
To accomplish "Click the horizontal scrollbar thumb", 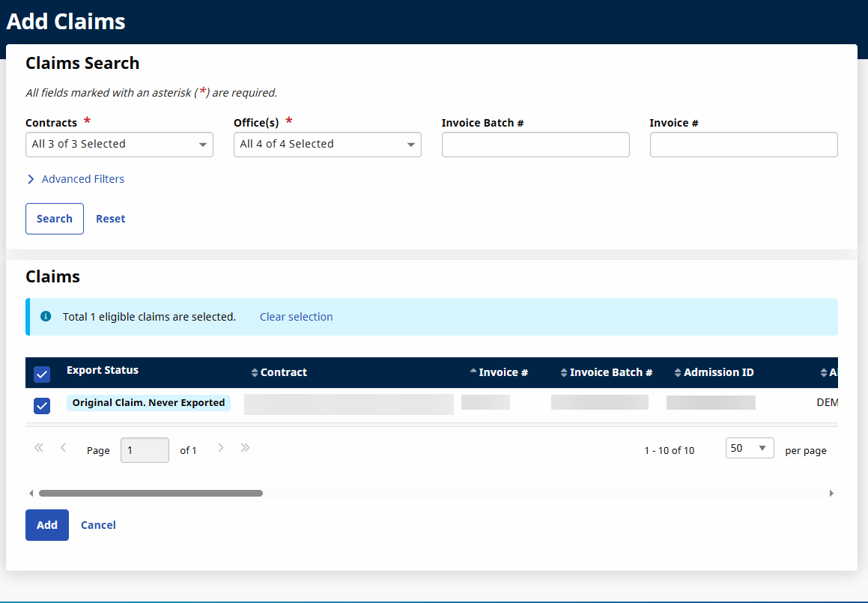I will pos(151,494).
